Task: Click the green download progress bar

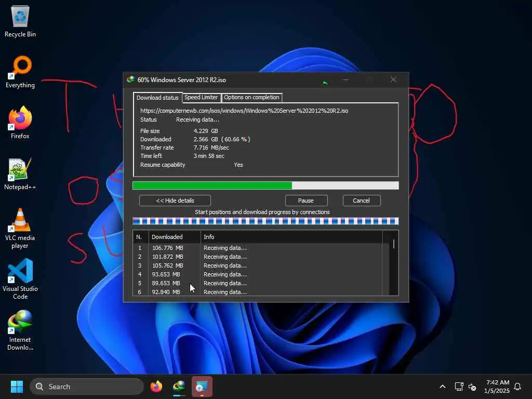Action: tap(265, 185)
